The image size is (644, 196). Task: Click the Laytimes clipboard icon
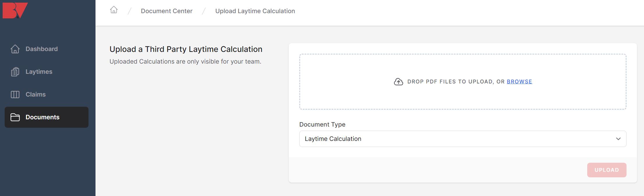[15, 72]
